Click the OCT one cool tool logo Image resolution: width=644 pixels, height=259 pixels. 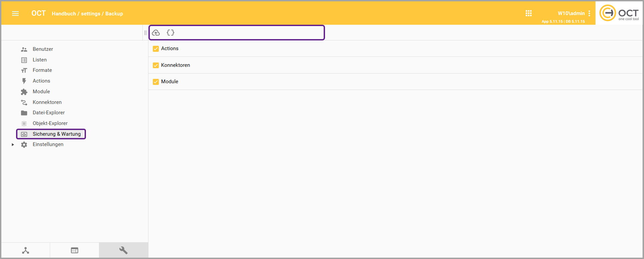pyautogui.click(x=619, y=13)
